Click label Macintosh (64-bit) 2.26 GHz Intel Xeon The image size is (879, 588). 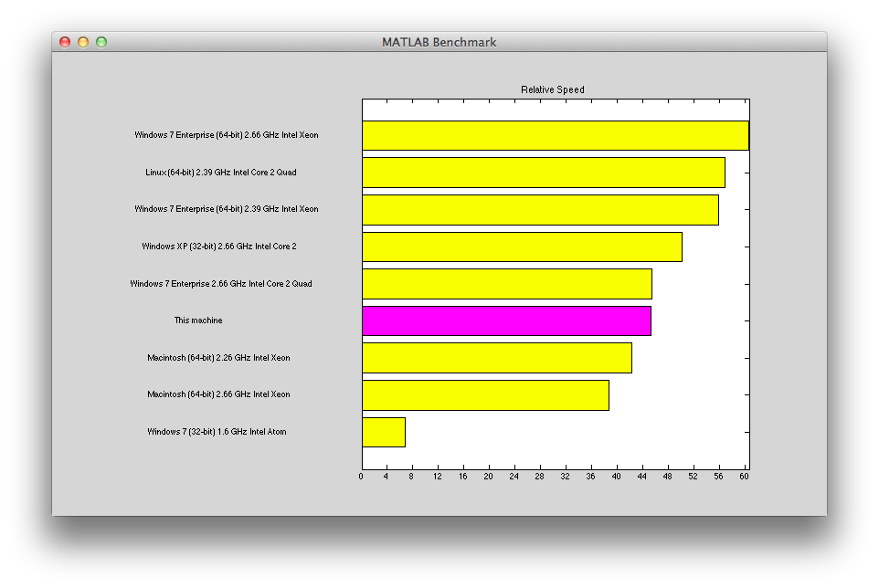pos(218,358)
